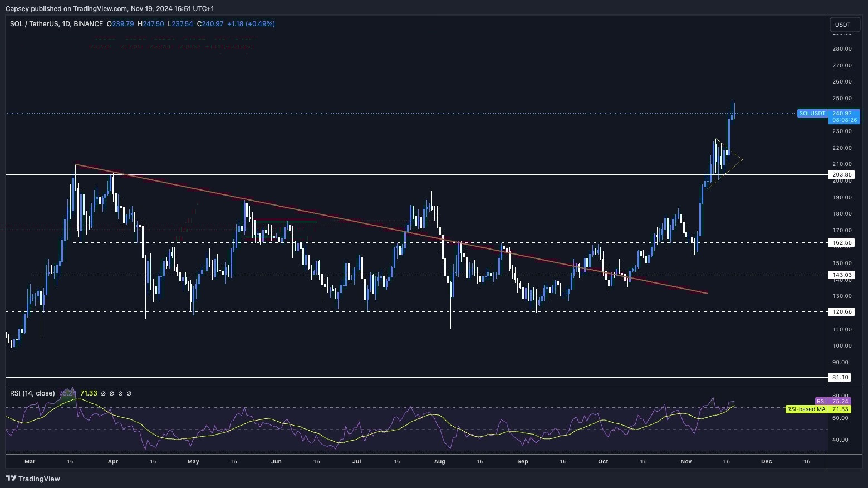The image size is (868, 488).
Task: Click the Nov label on the time axis
Action: pyautogui.click(x=685, y=461)
